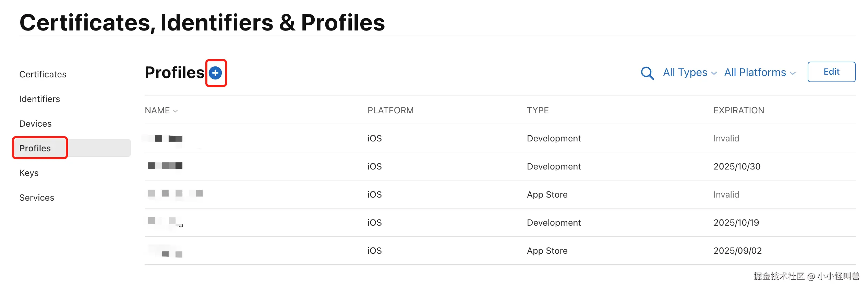Open Services in the sidebar

pyautogui.click(x=37, y=198)
